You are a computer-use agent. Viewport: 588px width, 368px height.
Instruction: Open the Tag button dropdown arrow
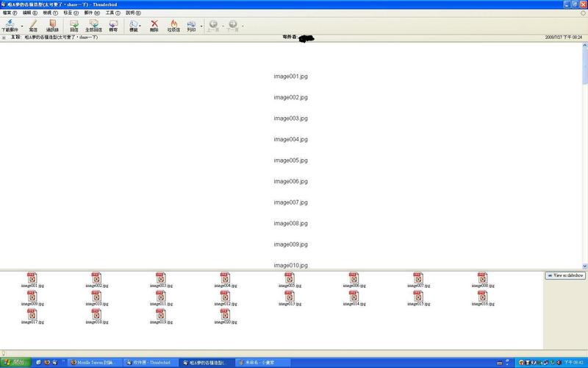(140, 26)
